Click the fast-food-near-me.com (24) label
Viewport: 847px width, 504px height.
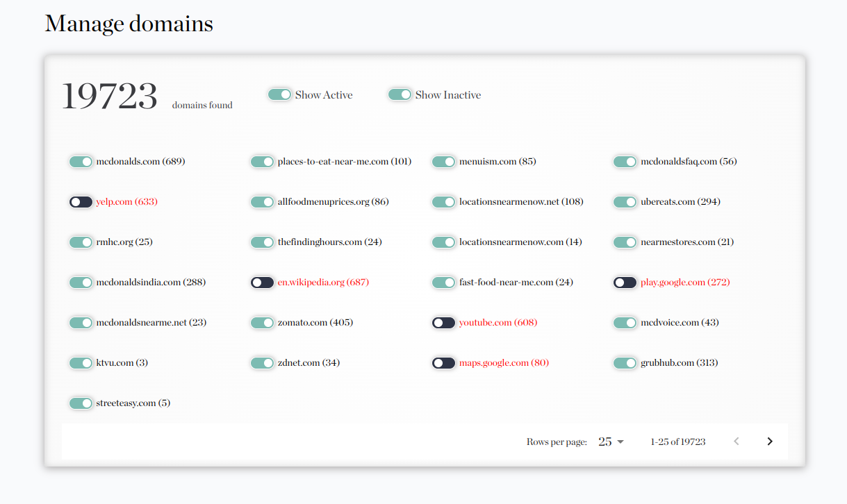click(x=516, y=283)
